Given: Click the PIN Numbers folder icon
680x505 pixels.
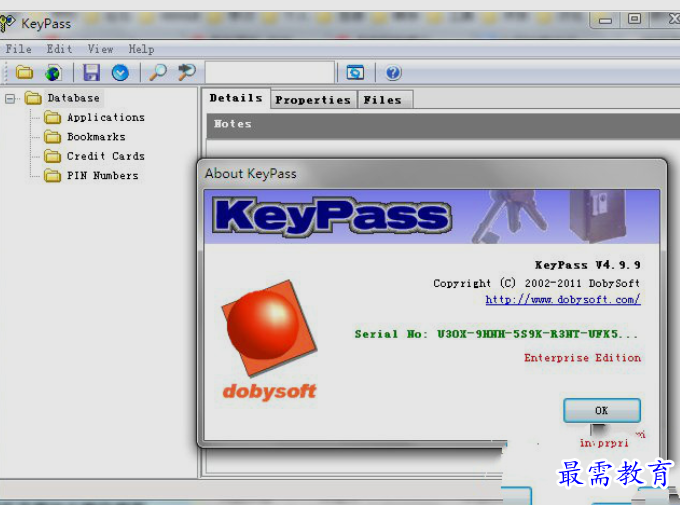Looking at the screenshot, I should tap(52, 175).
